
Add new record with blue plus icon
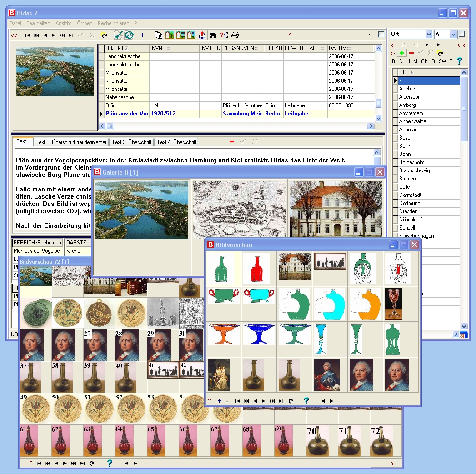[142, 35]
